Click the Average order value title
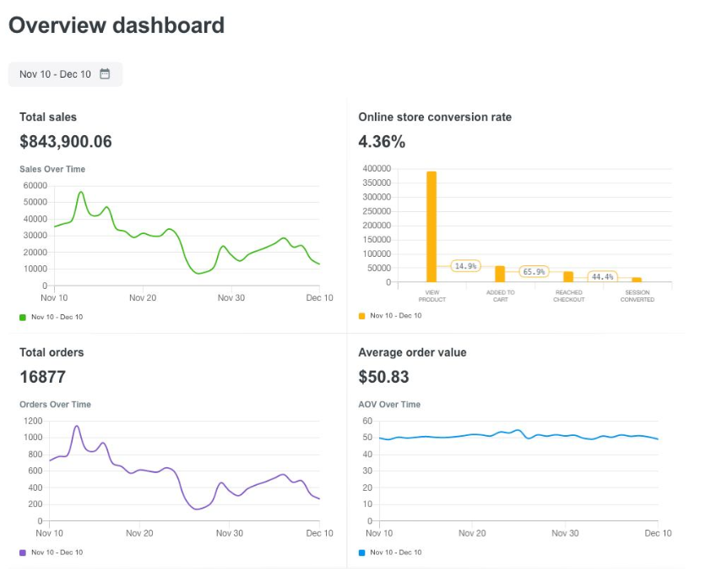The image size is (711, 588). [412, 352]
